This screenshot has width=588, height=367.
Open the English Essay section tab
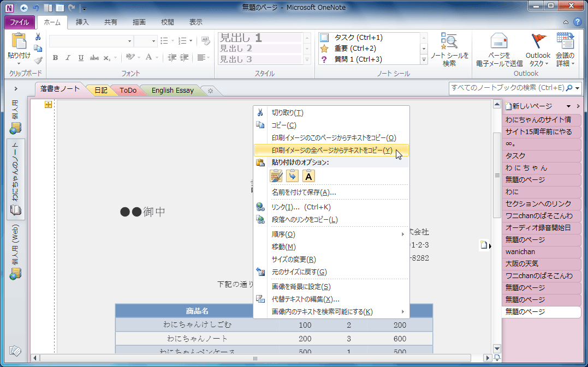coord(173,91)
